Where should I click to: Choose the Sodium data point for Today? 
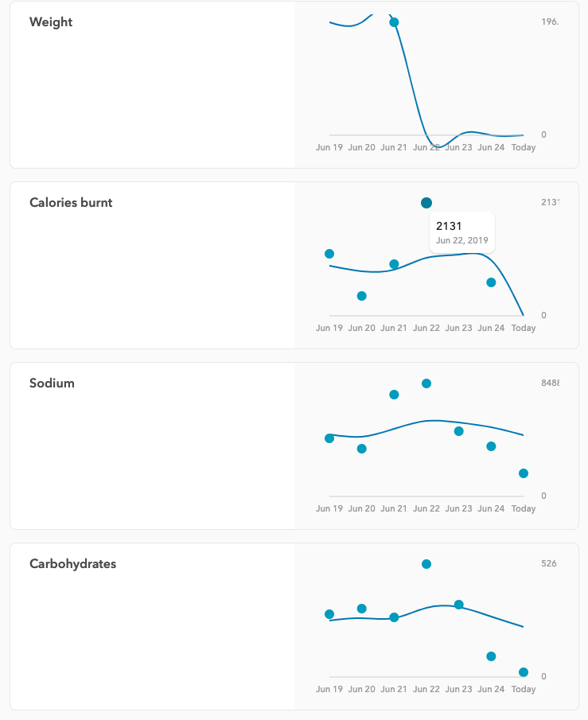(524, 473)
